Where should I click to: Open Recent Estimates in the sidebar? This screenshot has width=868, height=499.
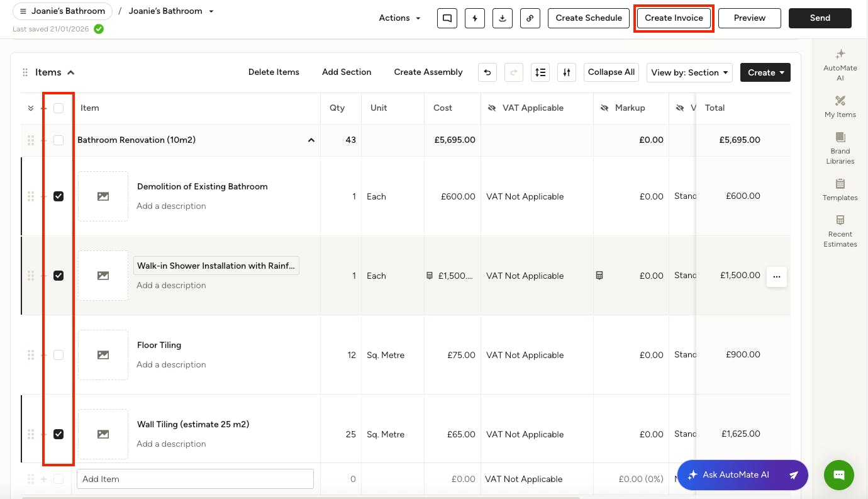pos(840,231)
